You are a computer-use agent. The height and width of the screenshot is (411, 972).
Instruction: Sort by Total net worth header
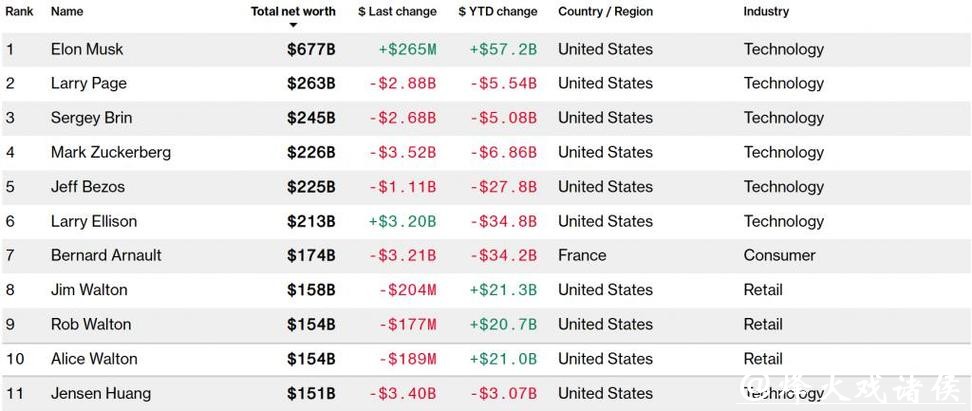coord(293,12)
